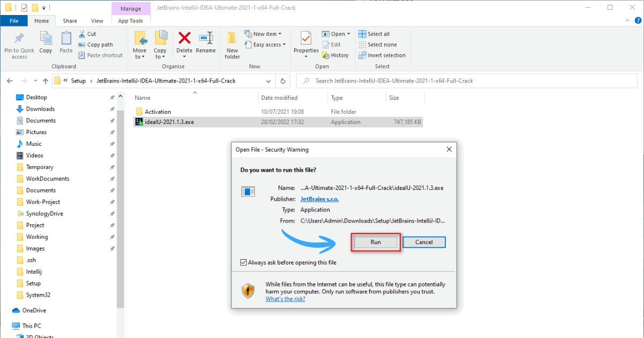Screen dimensions: 644x338
Task: Go up one folder level arrow
Action: coord(45,81)
